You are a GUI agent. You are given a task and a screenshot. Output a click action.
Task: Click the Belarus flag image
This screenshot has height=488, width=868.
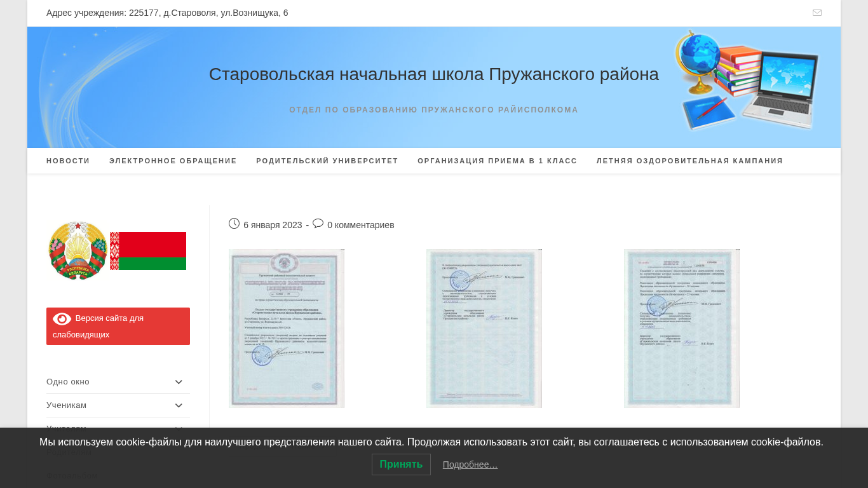click(x=148, y=251)
